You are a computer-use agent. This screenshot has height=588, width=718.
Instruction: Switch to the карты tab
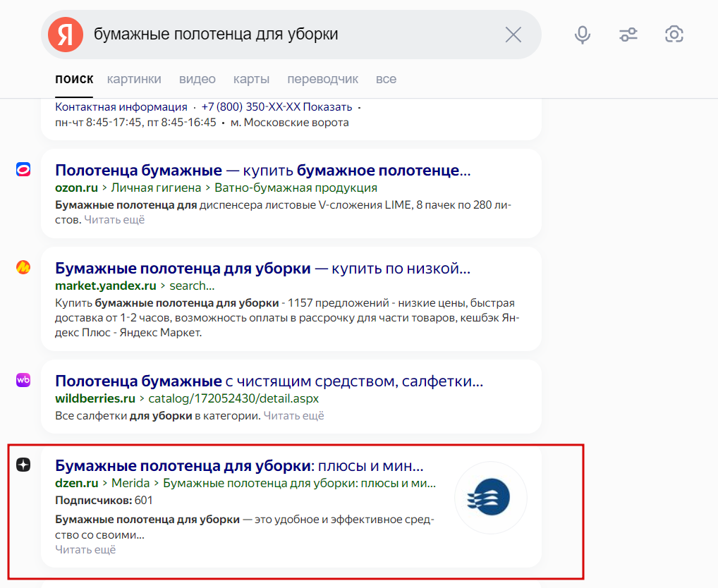(251, 79)
